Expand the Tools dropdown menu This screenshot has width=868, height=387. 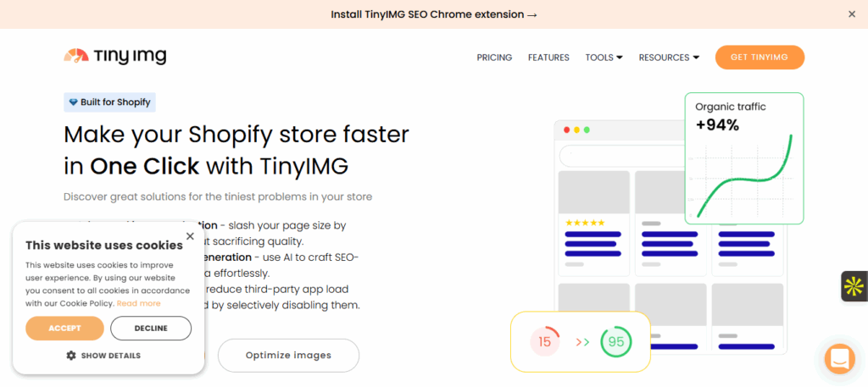[604, 58]
